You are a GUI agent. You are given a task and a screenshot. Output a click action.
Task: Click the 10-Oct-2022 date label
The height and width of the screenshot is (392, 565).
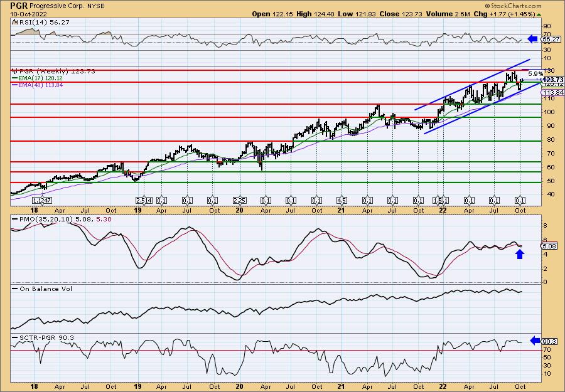pyautogui.click(x=28, y=14)
